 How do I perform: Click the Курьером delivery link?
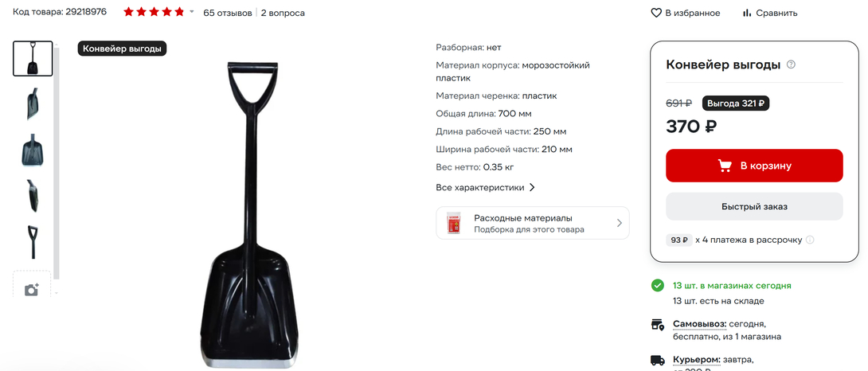(x=697, y=359)
